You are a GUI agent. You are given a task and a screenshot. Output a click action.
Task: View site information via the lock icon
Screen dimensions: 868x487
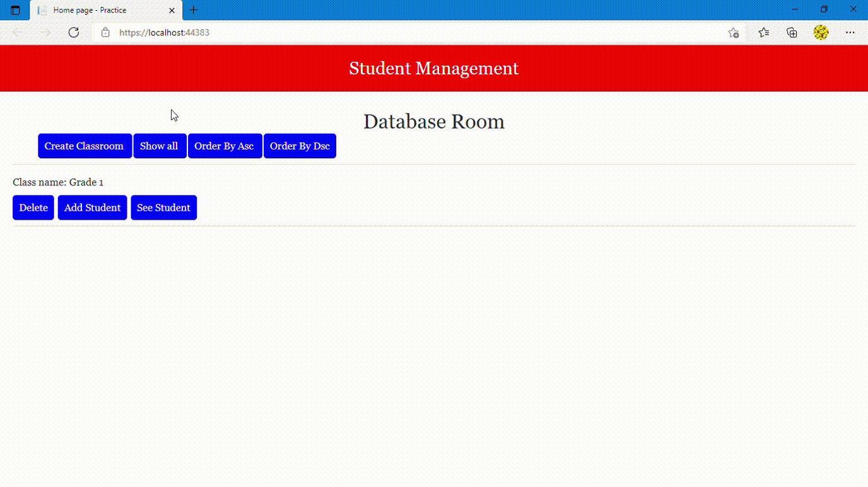105,32
